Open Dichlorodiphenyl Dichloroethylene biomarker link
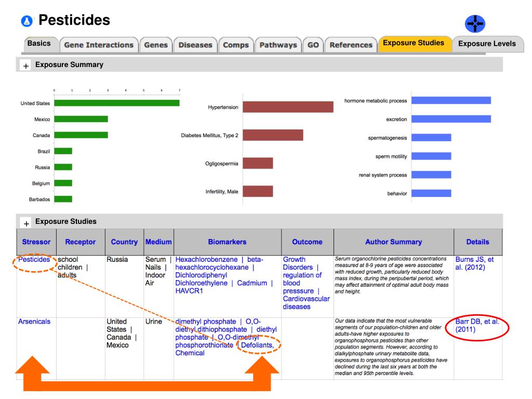 point(201,279)
